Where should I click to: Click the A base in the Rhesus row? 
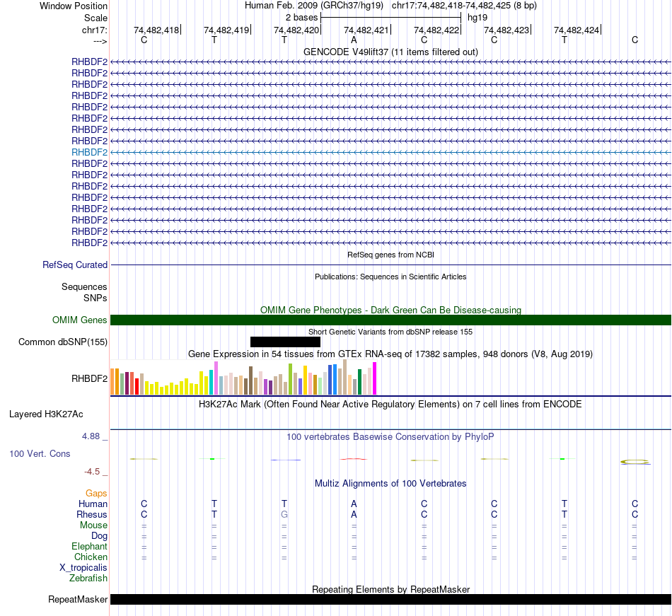coord(354,514)
